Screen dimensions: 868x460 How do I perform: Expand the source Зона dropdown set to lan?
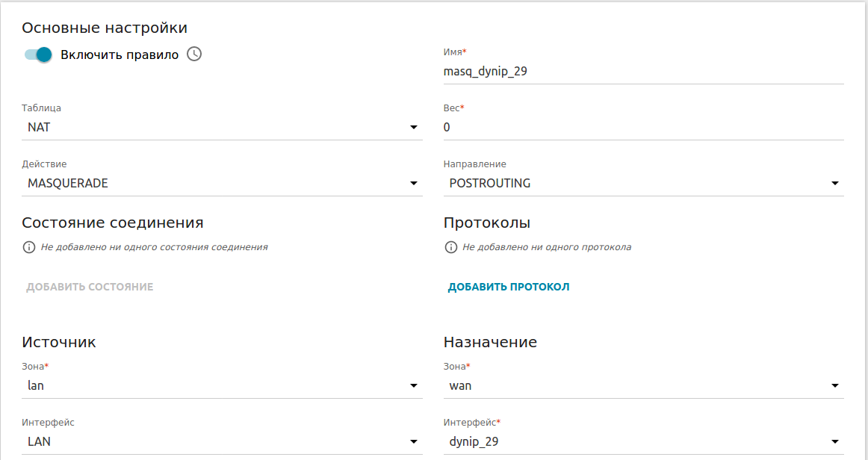pos(221,386)
